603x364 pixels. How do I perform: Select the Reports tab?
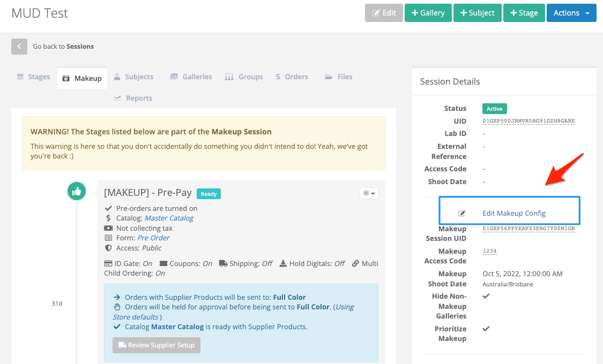tap(133, 98)
